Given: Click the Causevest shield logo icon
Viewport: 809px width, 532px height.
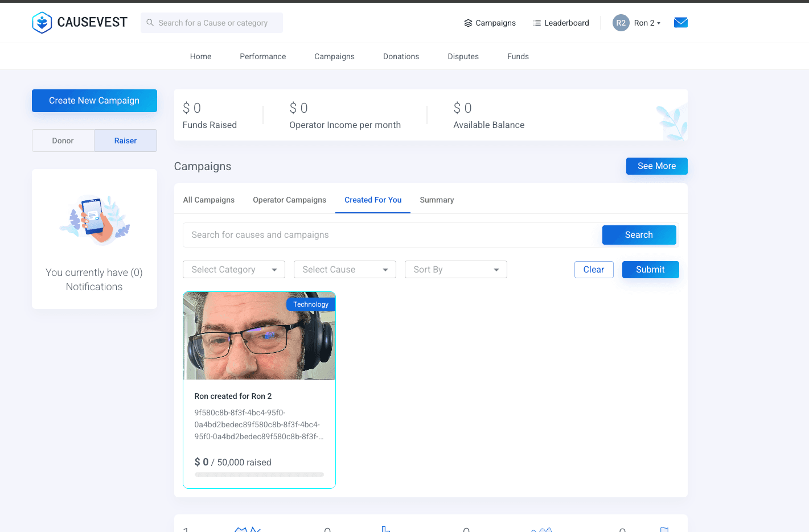Looking at the screenshot, I should [x=42, y=23].
